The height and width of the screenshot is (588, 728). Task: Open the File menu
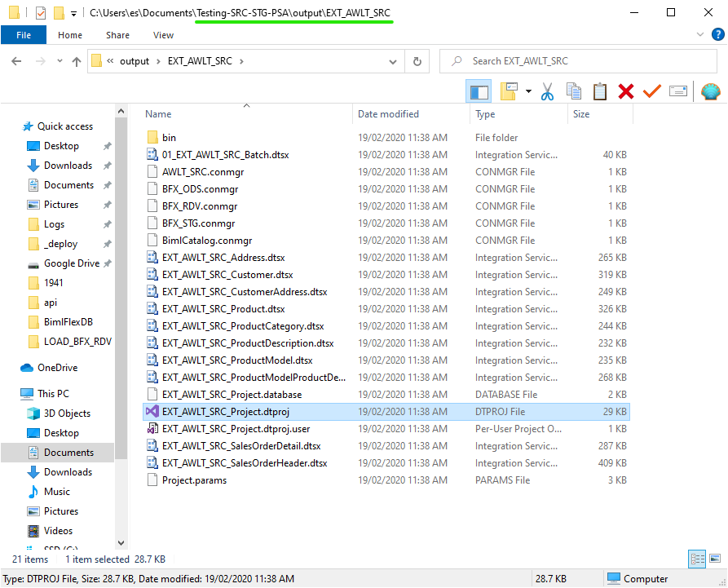(x=24, y=34)
